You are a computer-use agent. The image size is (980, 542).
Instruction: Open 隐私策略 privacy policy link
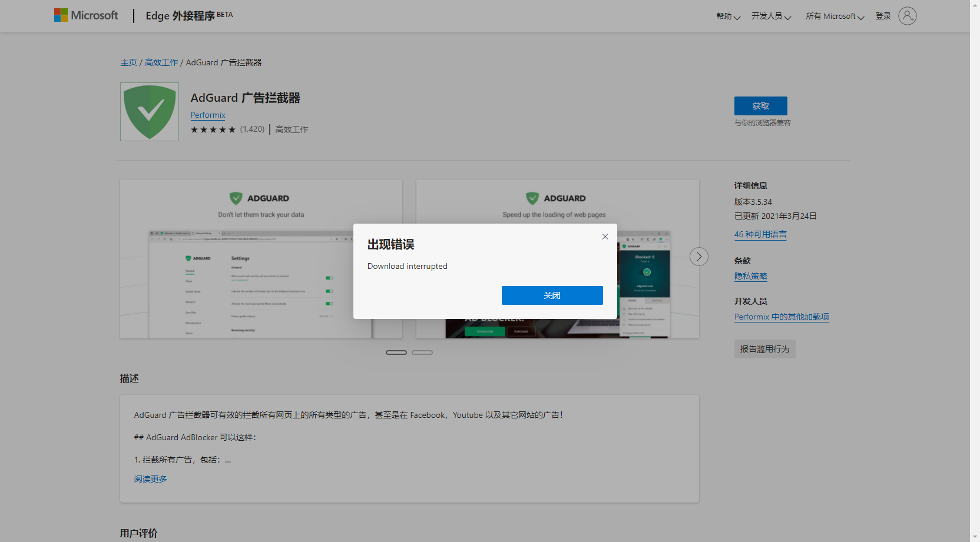[x=751, y=276]
